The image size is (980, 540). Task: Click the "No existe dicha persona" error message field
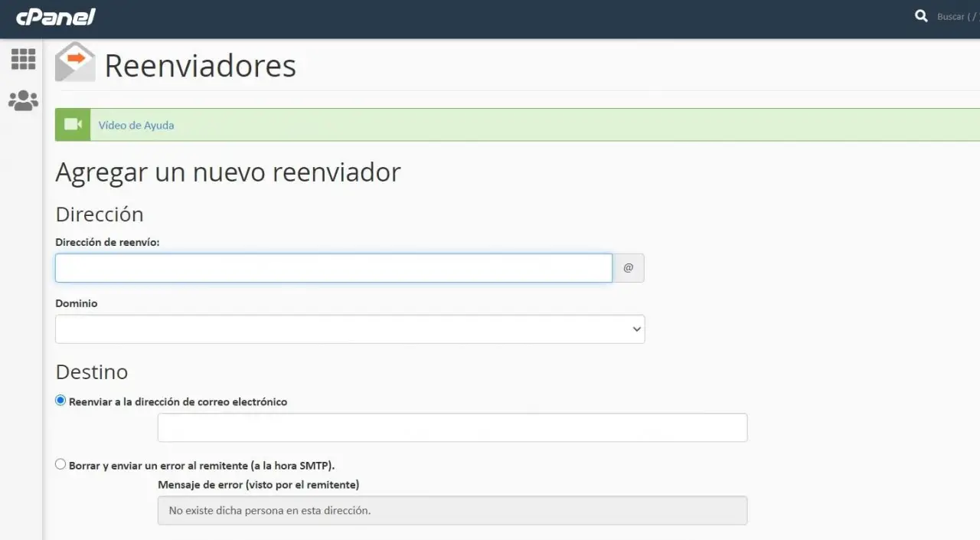coord(452,510)
